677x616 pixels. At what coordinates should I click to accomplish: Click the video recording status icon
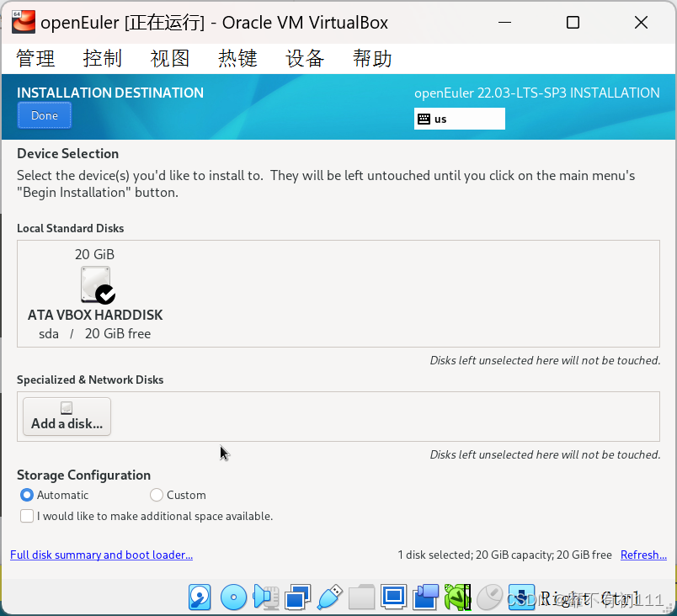click(426, 597)
